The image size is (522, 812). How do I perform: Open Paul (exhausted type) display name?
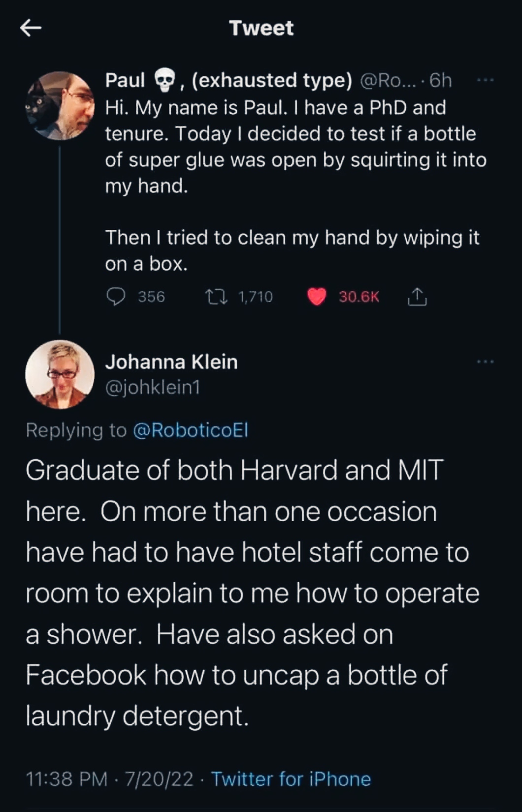228,80
